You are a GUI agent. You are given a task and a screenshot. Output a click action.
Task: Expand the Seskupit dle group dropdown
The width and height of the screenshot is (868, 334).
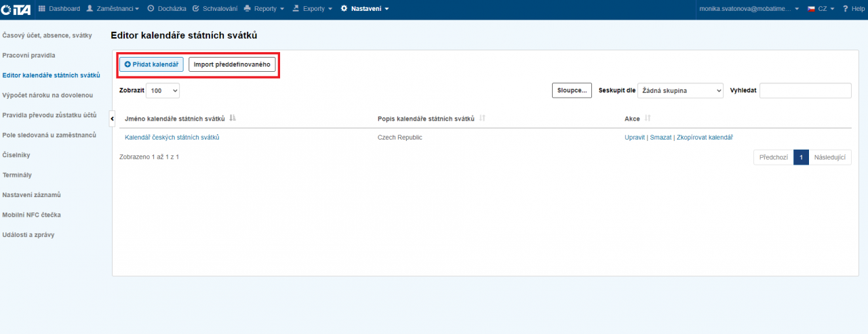tap(681, 91)
